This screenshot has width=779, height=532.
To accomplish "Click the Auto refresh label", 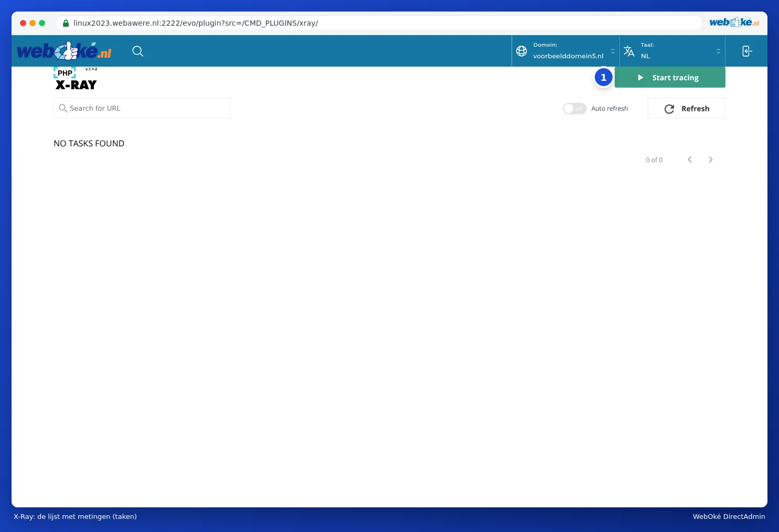I will tap(609, 109).
